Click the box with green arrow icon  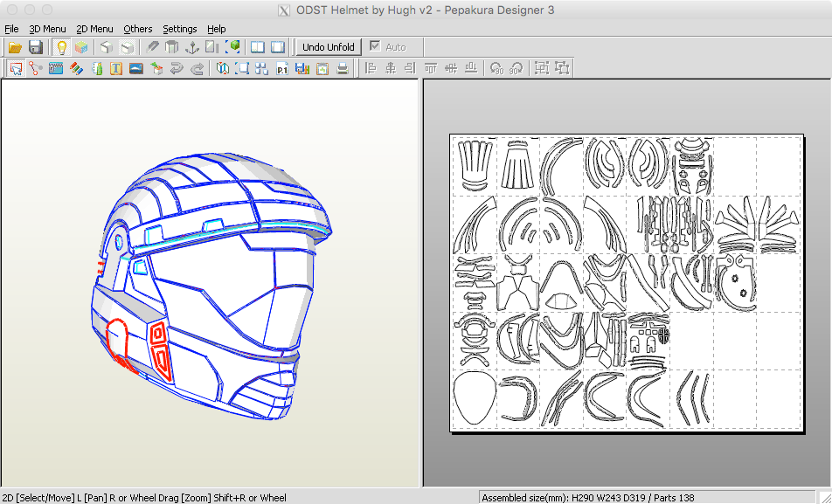[x=156, y=68]
